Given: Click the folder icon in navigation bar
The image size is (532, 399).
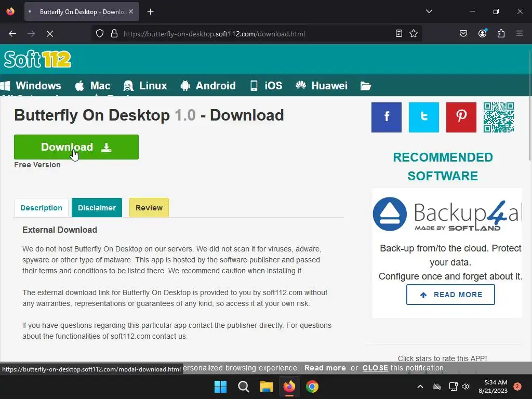Looking at the screenshot, I should 365,86.
